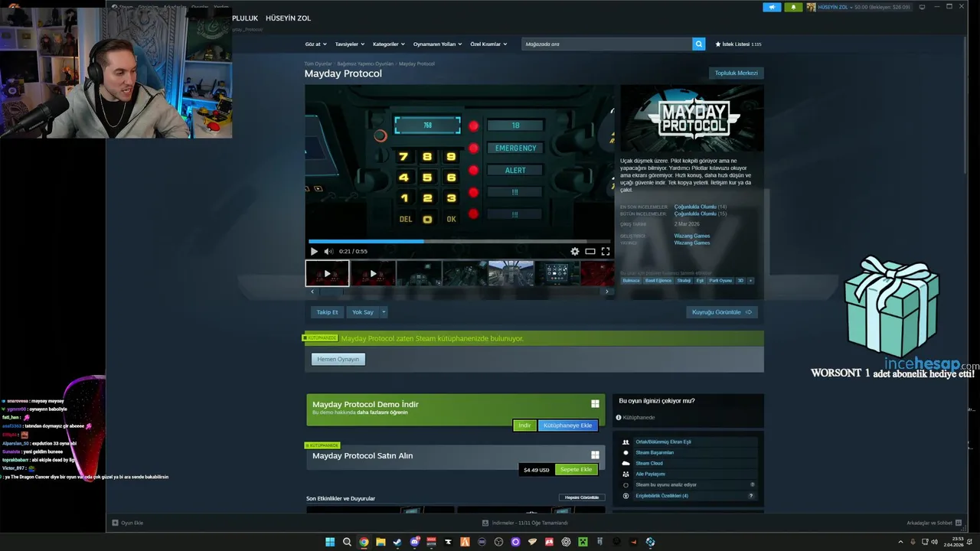Open İndirmeler downloads status
Viewport: 980px width, 551px height.
click(525, 523)
